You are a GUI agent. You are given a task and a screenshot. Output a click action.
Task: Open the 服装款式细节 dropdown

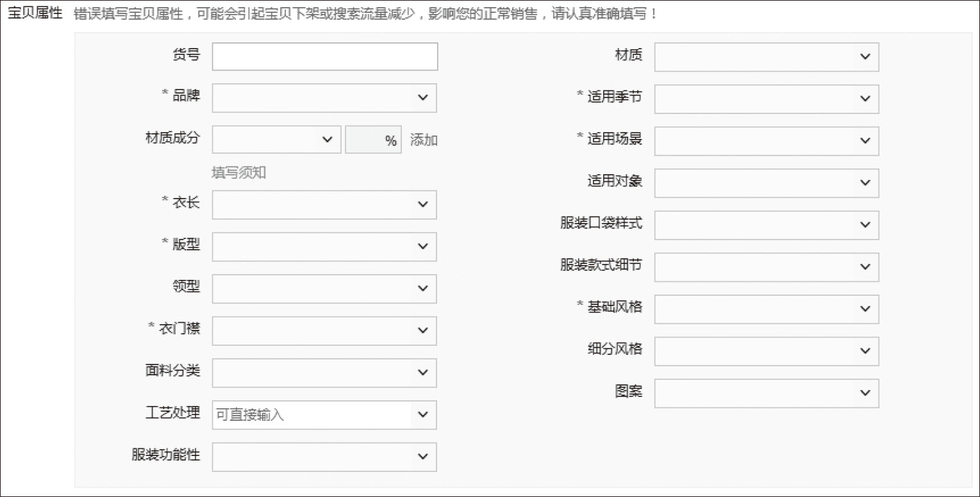pos(767,267)
